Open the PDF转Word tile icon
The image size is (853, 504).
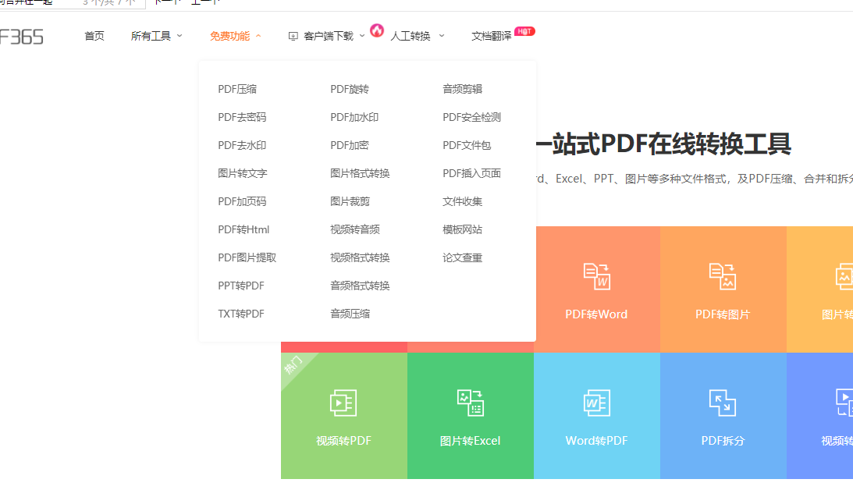click(597, 277)
